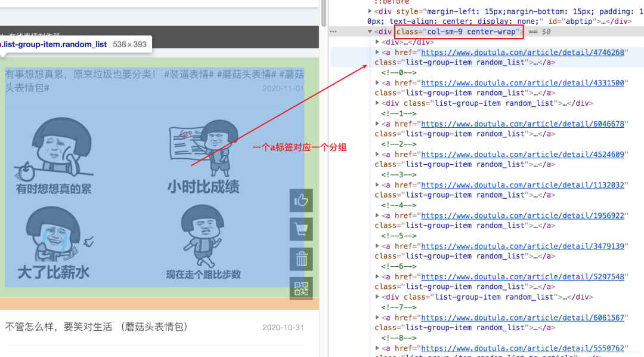Select the comment node <!--7-->

pos(399,307)
